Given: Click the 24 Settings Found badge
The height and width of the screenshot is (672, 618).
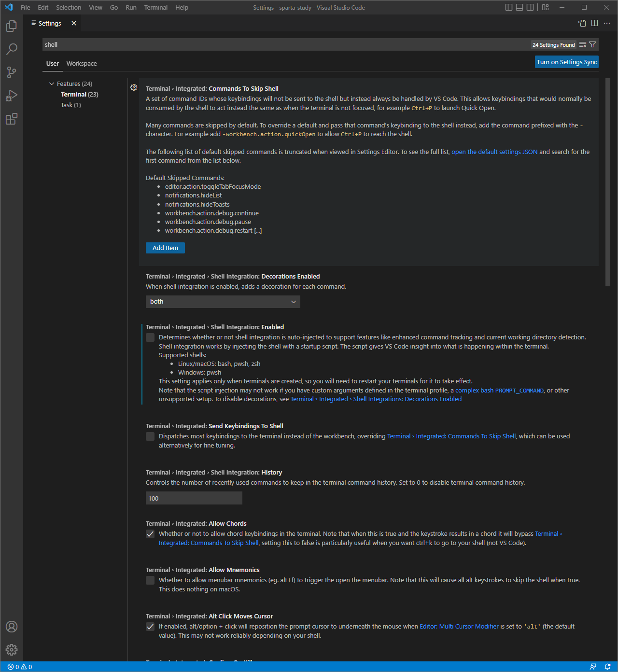Looking at the screenshot, I should point(554,45).
